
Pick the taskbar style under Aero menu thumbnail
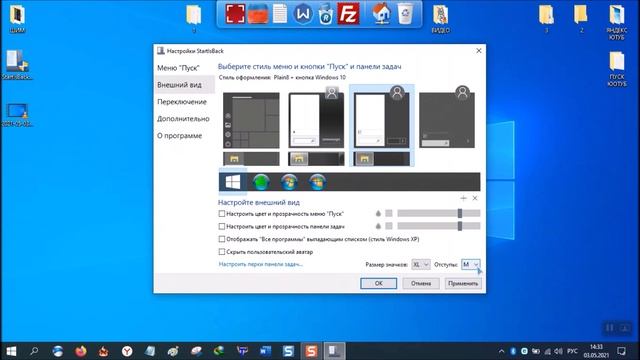[316, 159]
